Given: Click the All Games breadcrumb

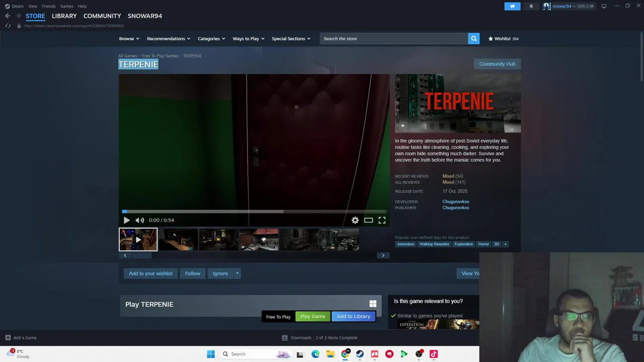Looking at the screenshot, I should 128,56.
